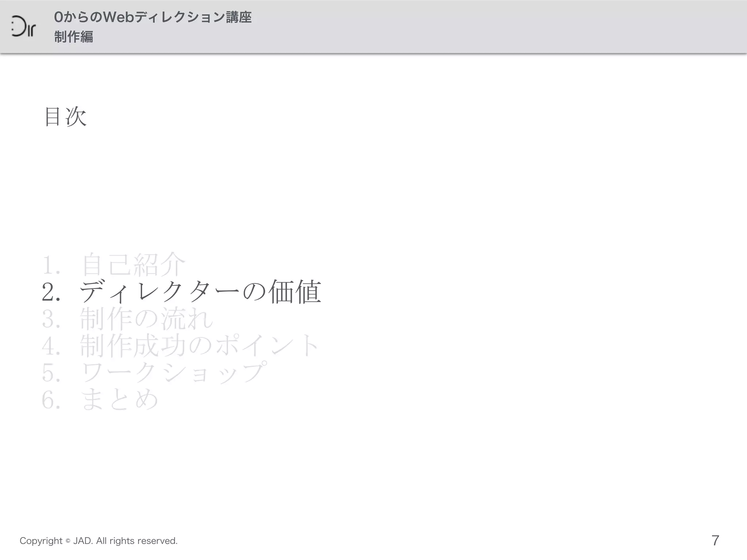The width and height of the screenshot is (747, 560).
Task: Select agenda item '3. 制作の流れ'
Action: (128, 319)
